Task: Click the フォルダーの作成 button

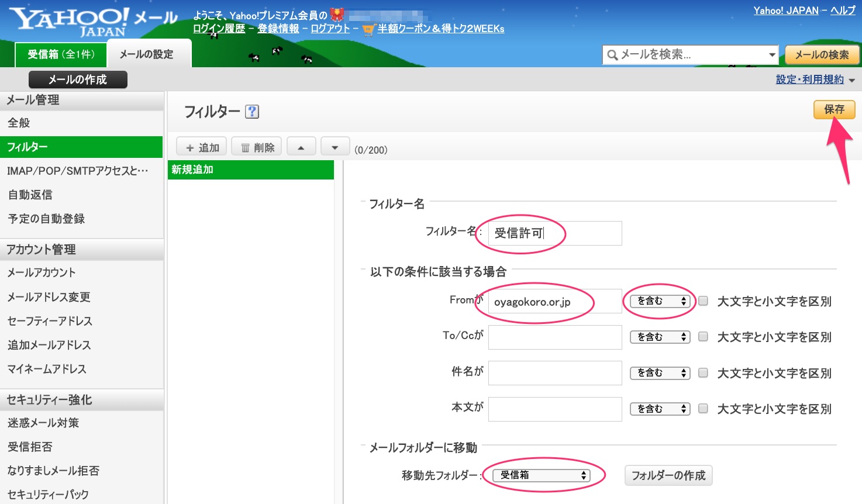Action: coord(668,475)
